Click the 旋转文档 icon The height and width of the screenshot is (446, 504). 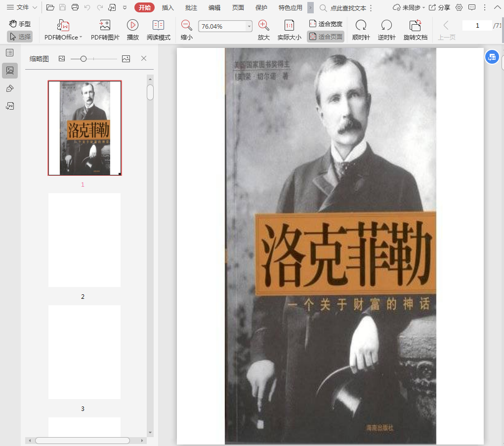[415, 26]
